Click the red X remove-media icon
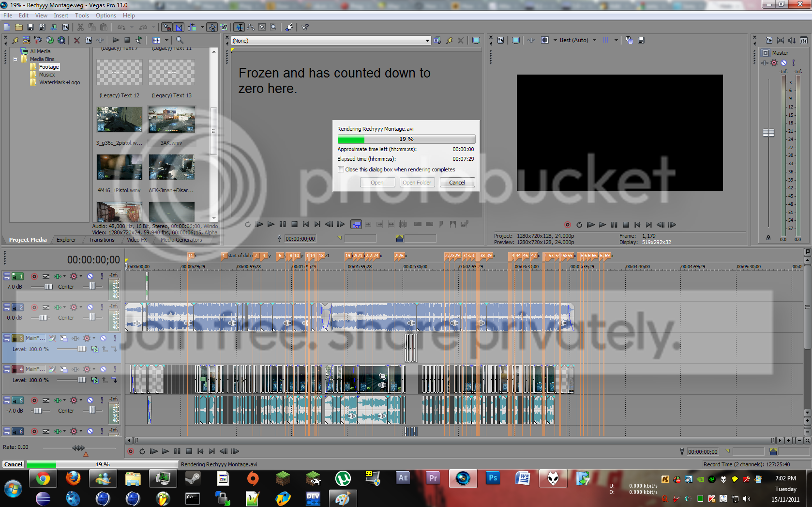 coord(77,40)
